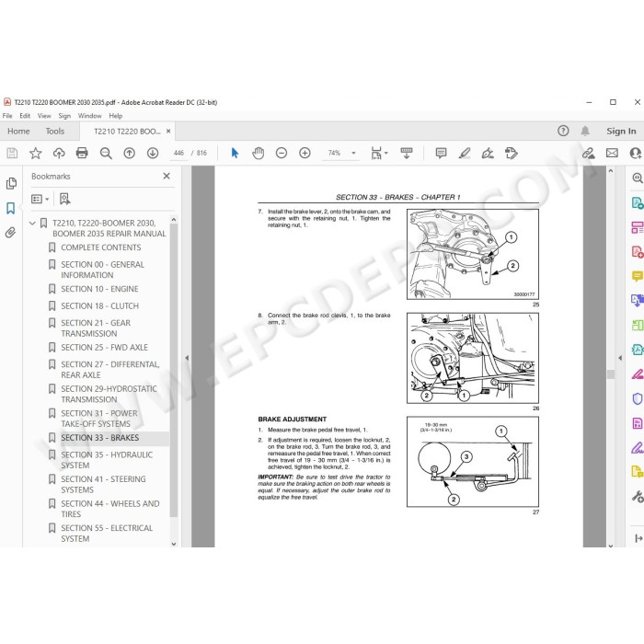Add new bookmark icon in panel
Image resolution: width=644 pixels, height=644 pixels.
tap(65, 200)
